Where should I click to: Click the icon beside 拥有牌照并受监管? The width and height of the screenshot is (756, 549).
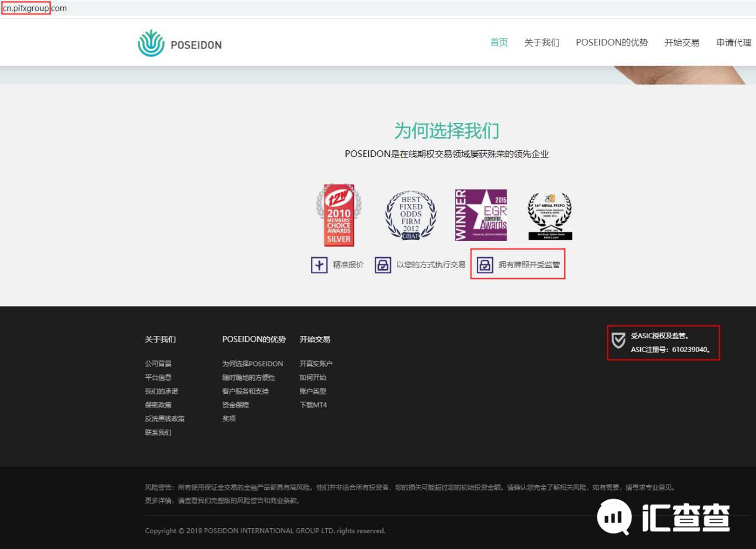(485, 265)
